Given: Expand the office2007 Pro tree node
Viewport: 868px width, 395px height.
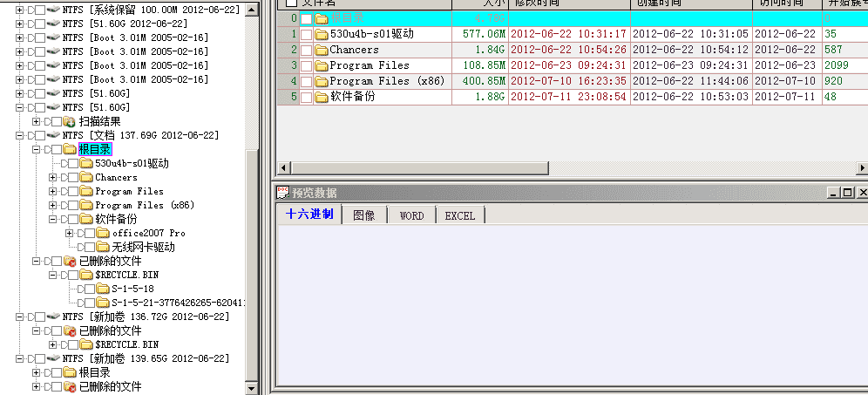Looking at the screenshot, I should [69, 233].
